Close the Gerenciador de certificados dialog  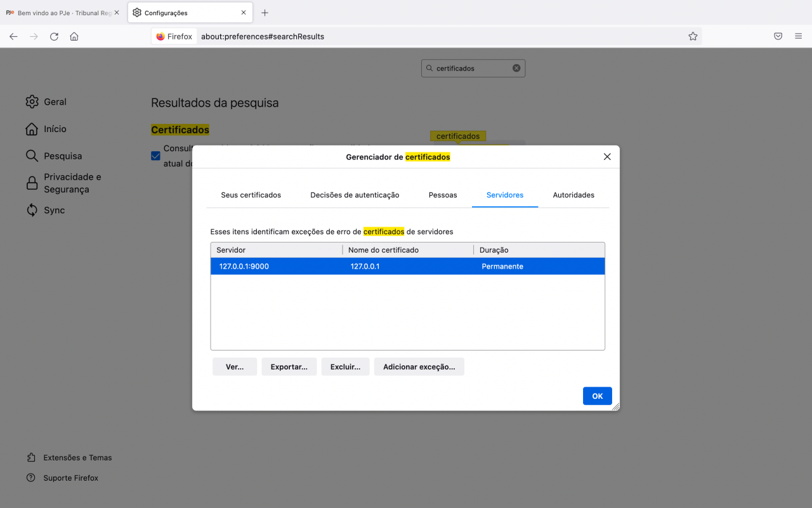607,156
